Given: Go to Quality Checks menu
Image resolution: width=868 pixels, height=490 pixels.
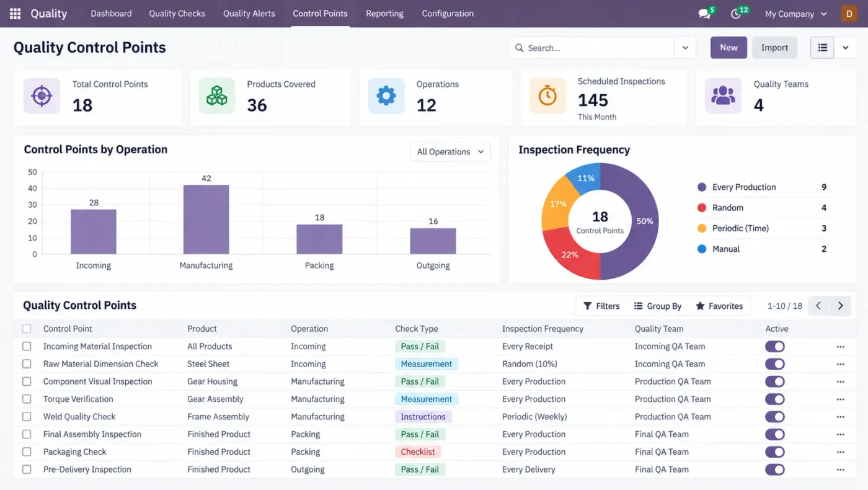Looking at the screenshot, I should pyautogui.click(x=177, y=14).
